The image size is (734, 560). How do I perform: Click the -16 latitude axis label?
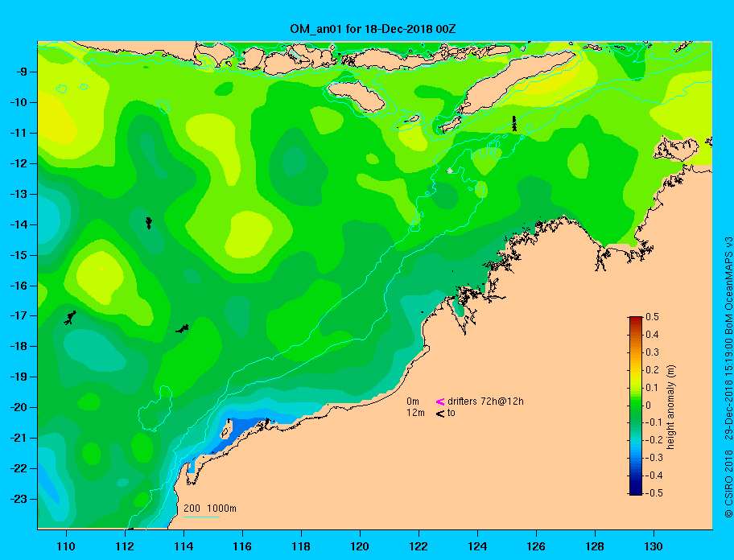19,286
